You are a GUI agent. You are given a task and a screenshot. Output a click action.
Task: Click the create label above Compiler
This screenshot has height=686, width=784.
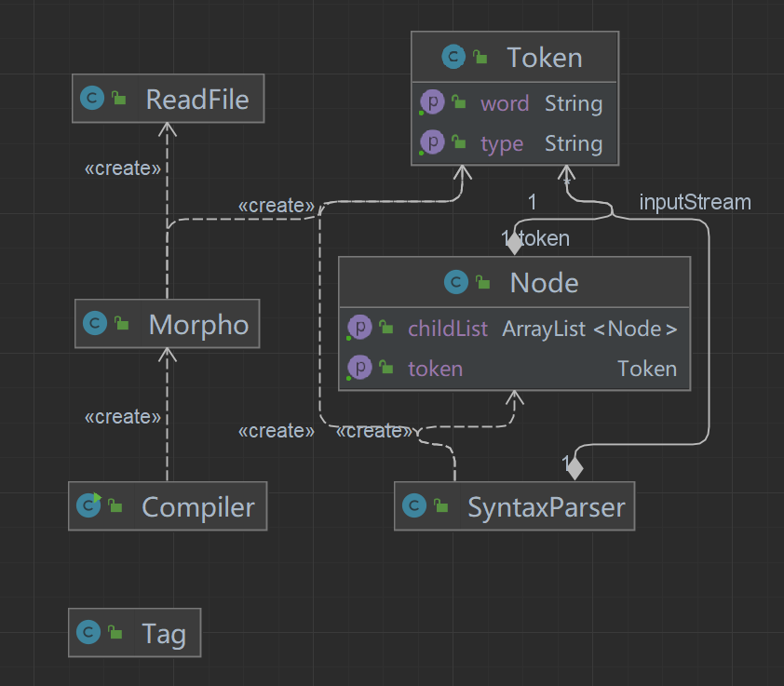[x=123, y=416]
